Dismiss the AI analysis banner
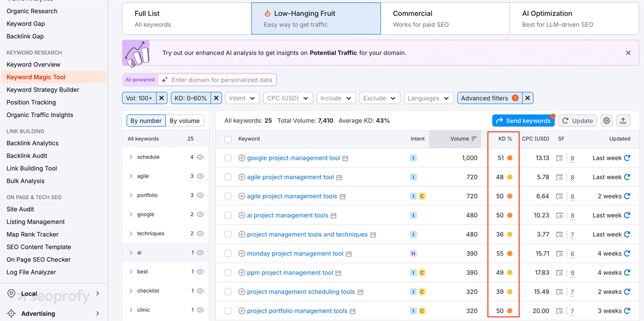The image size is (644, 321). [x=628, y=53]
